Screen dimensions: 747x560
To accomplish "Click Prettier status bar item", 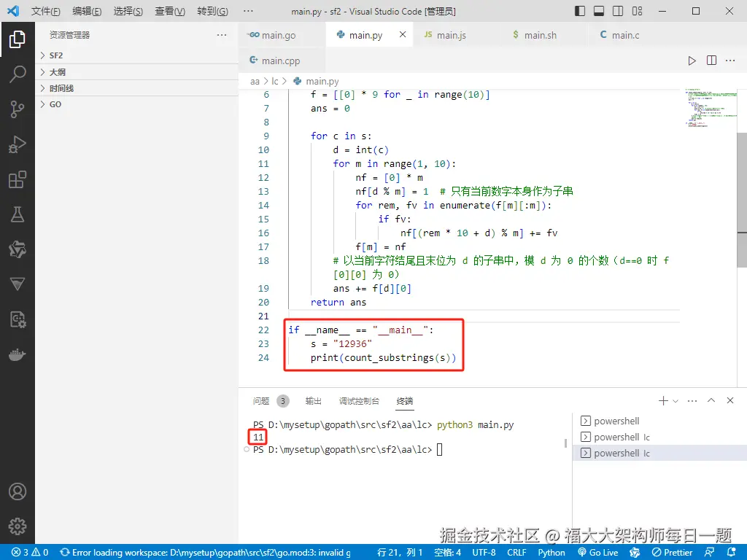I will point(672,553).
